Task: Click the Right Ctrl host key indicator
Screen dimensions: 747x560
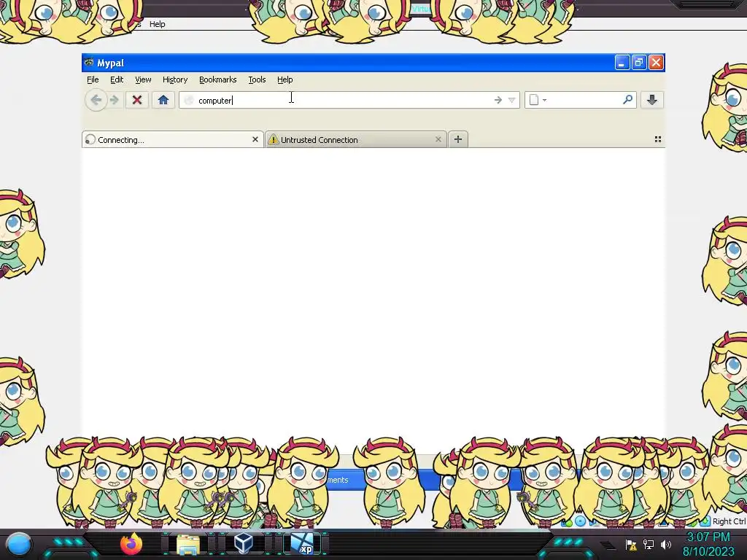Action: (729, 521)
